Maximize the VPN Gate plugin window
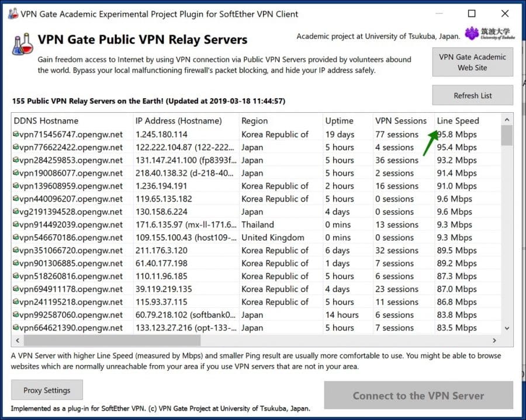Viewport: 526px width, 420px height. point(472,13)
